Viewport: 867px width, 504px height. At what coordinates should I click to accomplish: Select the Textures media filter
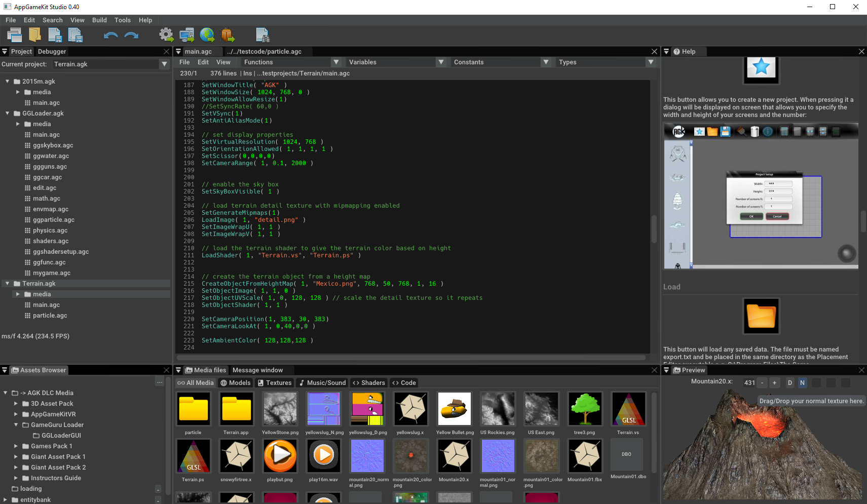pyautogui.click(x=275, y=383)
